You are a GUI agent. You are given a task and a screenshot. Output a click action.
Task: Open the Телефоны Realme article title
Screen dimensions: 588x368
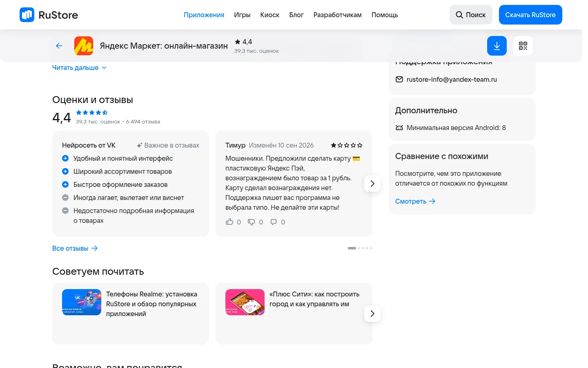(151, 304)
